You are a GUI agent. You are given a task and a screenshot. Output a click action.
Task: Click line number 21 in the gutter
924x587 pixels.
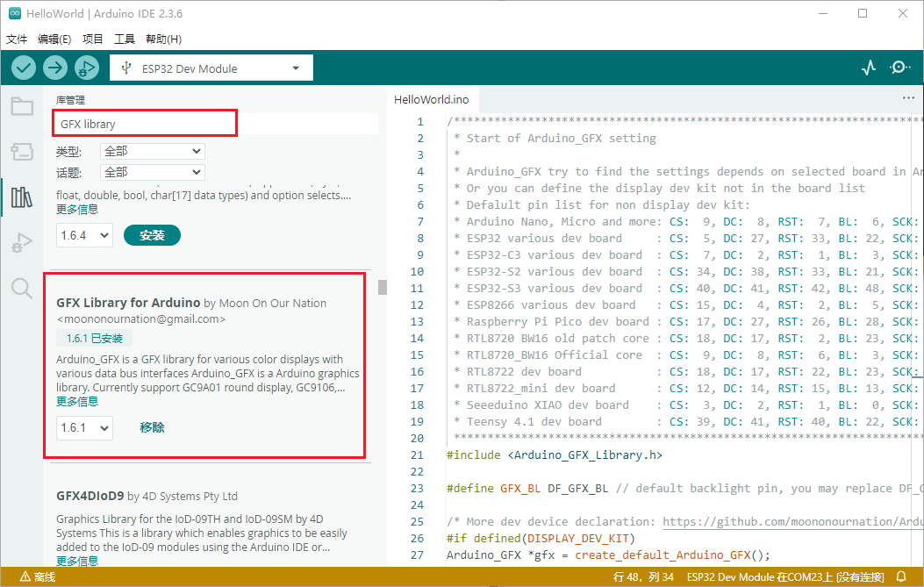[417, 455]
